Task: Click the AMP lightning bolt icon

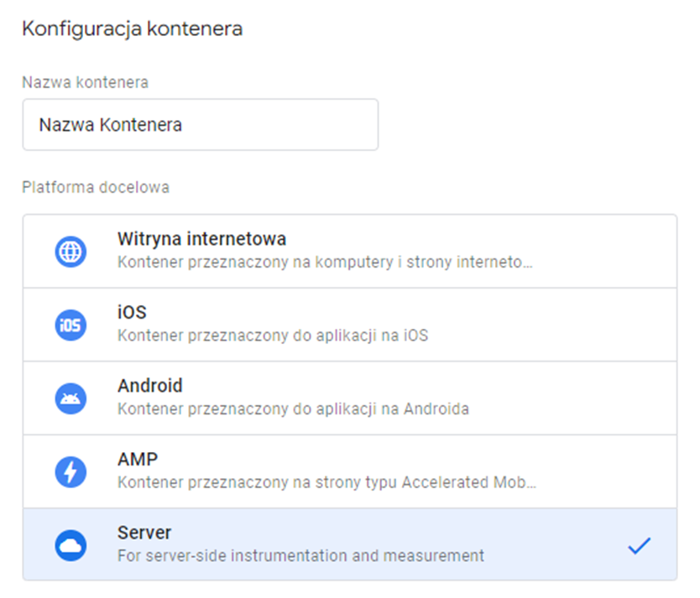Action: (71, 471)
